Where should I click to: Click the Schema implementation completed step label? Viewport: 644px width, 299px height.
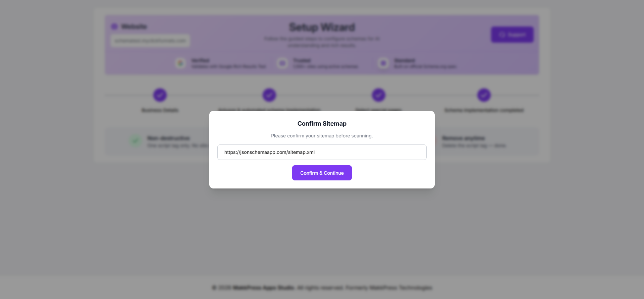pos(484,110)
